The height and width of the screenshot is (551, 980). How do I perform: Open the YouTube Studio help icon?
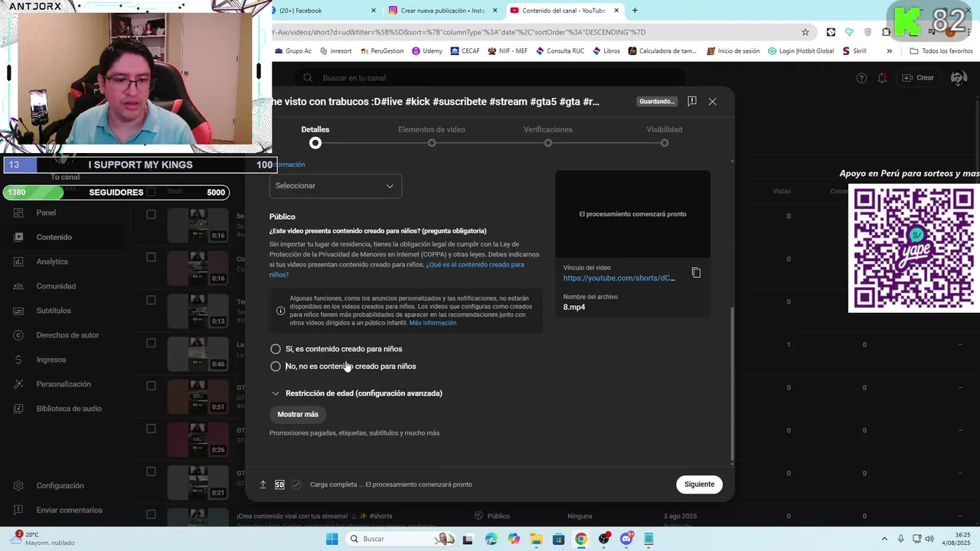click(861, 78)
